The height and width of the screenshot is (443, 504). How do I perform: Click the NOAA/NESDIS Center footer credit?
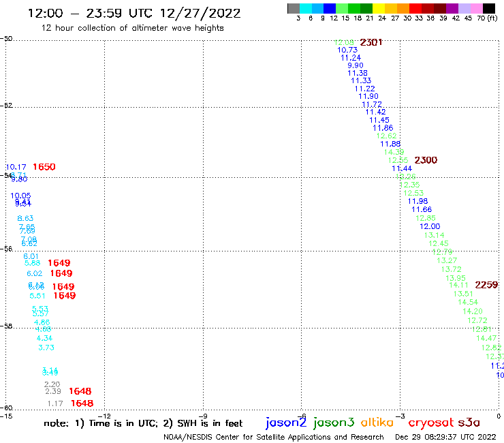click(274, 438)
